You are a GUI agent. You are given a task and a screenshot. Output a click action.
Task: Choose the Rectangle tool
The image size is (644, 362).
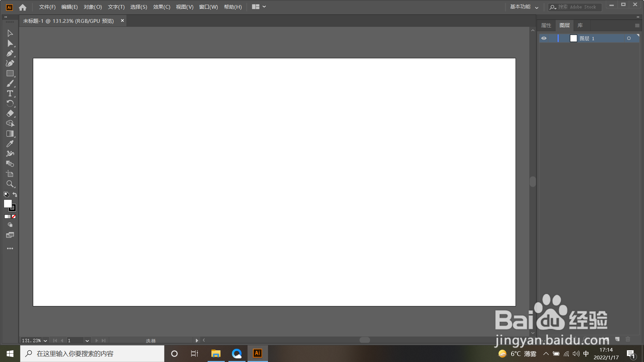pos(10,73)
